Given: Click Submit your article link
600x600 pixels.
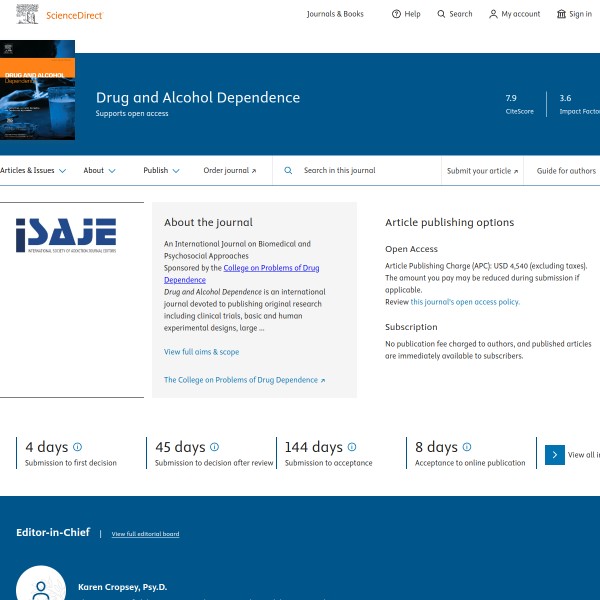Looking at the screenshot, I should coord(483,171).
